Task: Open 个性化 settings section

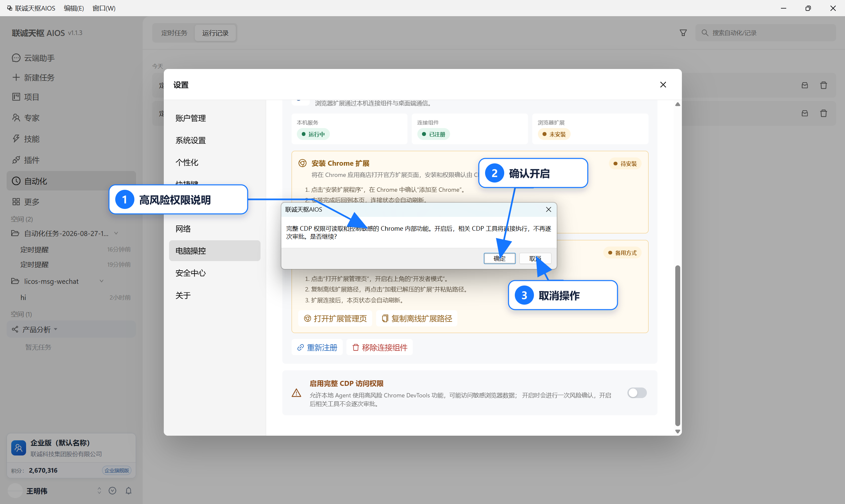Action: tap(215, 162)
